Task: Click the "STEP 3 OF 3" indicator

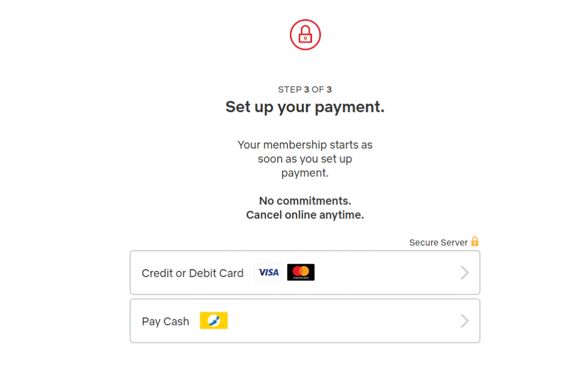Action: pyautogui.click(x=305, y=90)
